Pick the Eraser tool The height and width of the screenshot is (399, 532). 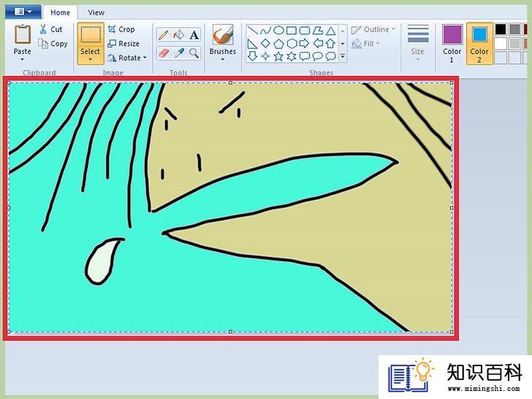(163, 53)
